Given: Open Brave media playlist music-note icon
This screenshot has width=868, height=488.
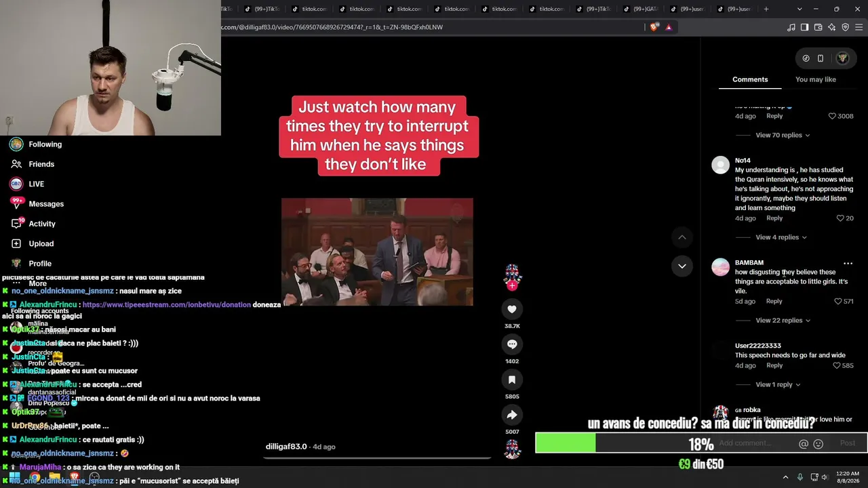Looking at the screenshot, I should [x=791, y=27].
